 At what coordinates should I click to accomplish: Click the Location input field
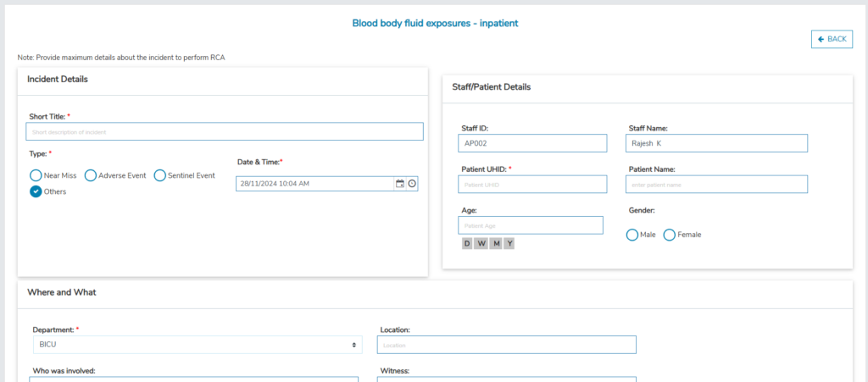point(506,345)
